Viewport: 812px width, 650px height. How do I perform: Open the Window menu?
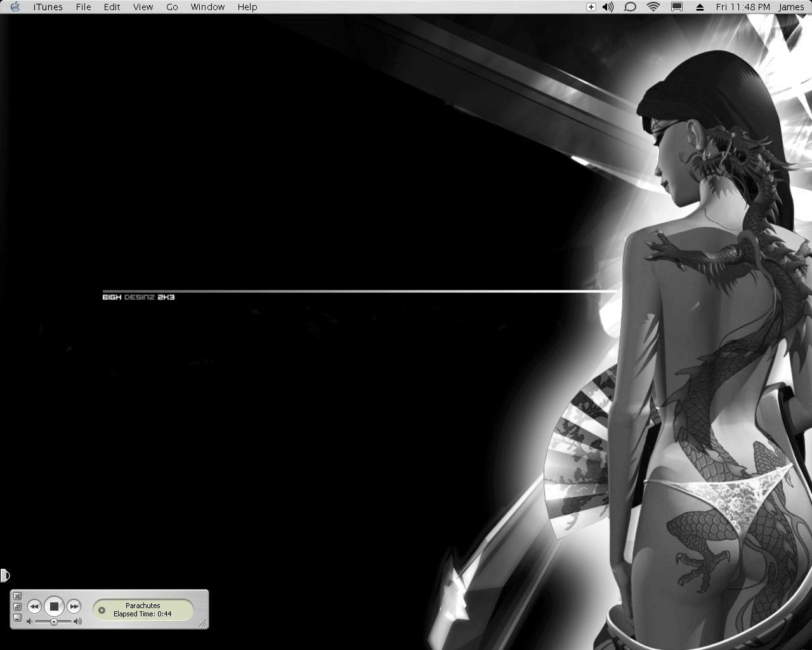point(207,7)
